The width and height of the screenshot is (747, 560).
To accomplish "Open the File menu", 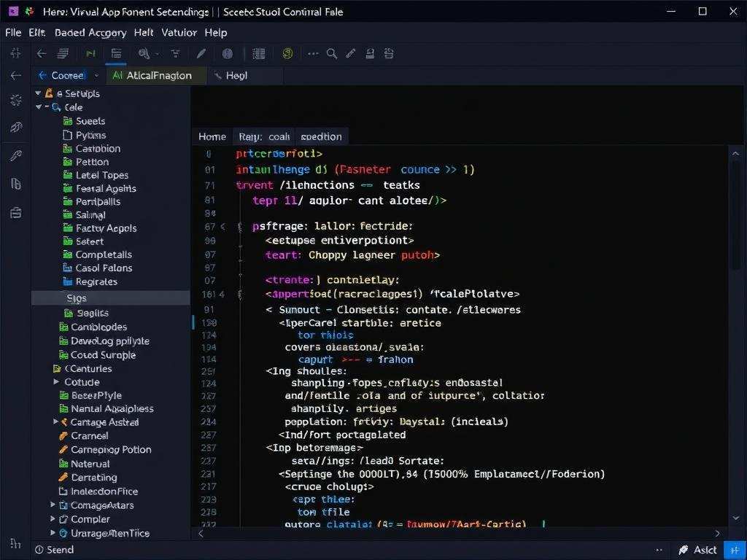I will 13,33.
